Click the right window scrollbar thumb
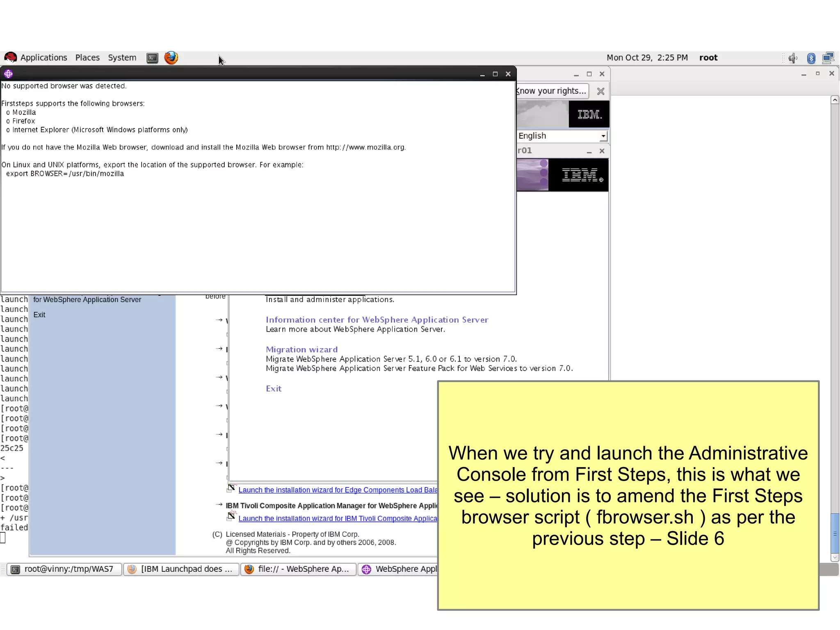This screenshot has height=630, width=840. coord(835,533)
